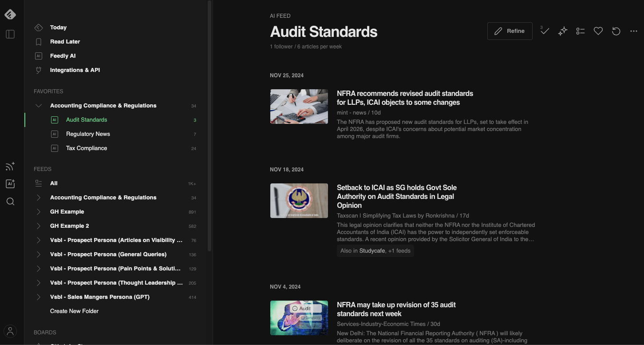Expand the GH Example folder chevron
This screenshot has width=644, height=345.
point(39,212)
